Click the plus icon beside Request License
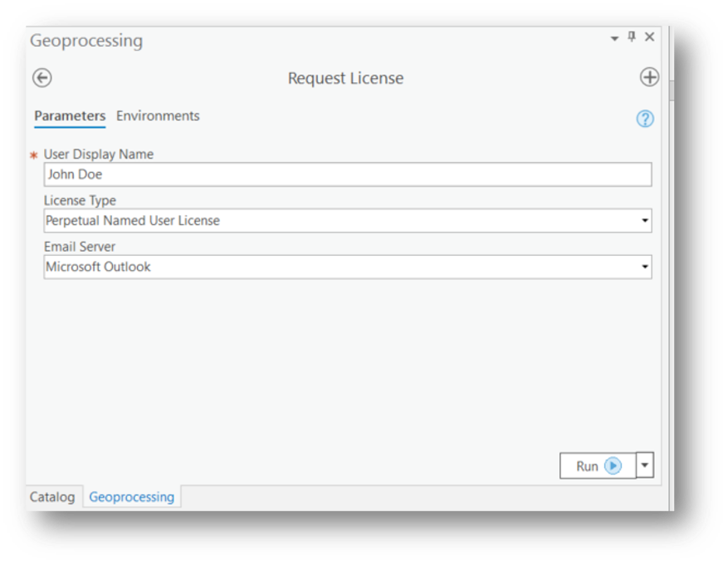This screenshot has width=728, height=564. click(x=649, y=78)
